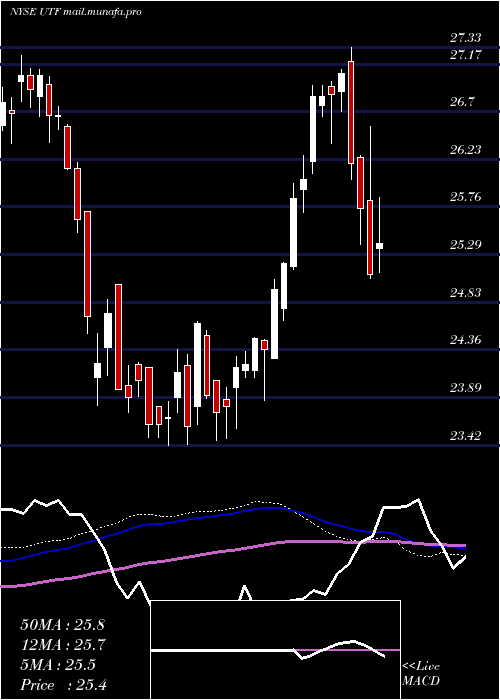
Task: Click the 26.23 price axis label
Action: [x=466, y=150]
